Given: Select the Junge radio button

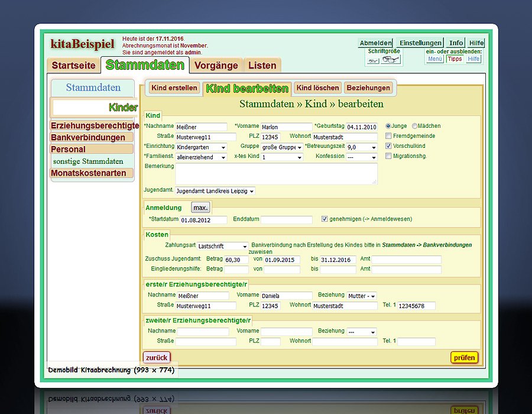Looking at the screenshot, I should (388, 126).
